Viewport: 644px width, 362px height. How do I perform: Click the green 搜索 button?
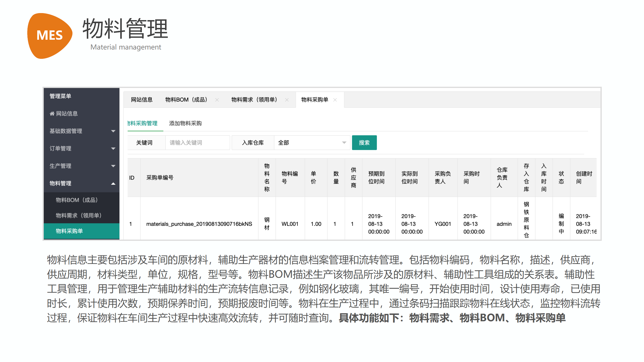[364, 143]
